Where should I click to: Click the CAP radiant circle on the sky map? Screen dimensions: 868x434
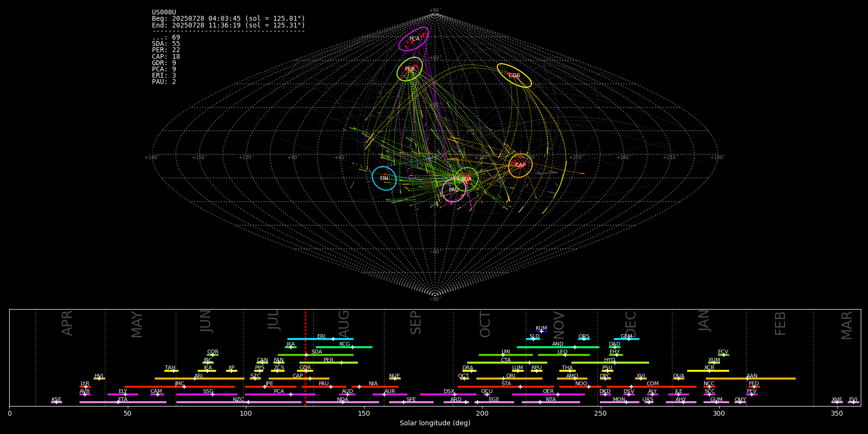[520, 165]
